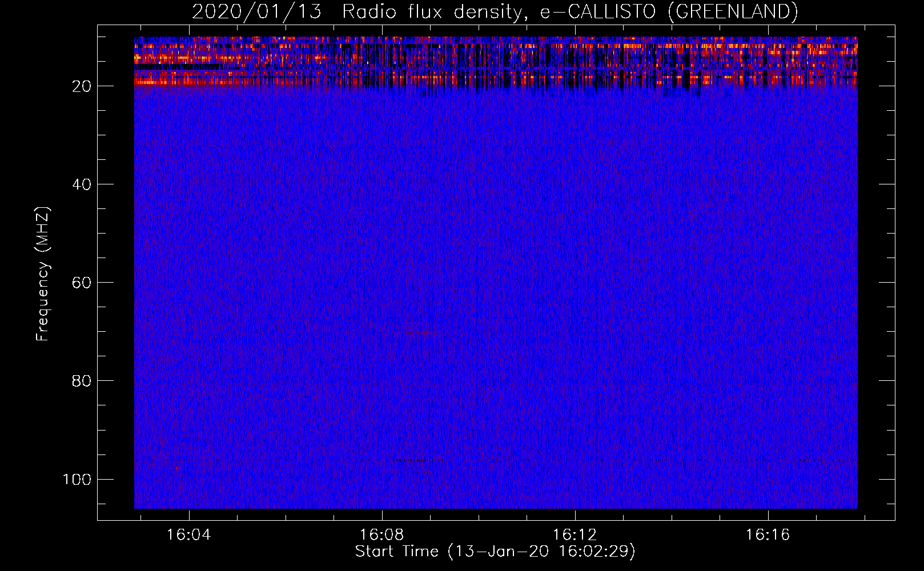
Task: Click the 'Frequency (MHZ)' axis label
Action: 43,274
